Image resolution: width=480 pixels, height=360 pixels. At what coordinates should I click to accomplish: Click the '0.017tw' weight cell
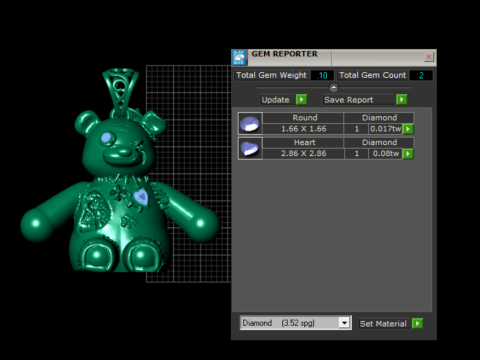385,129
